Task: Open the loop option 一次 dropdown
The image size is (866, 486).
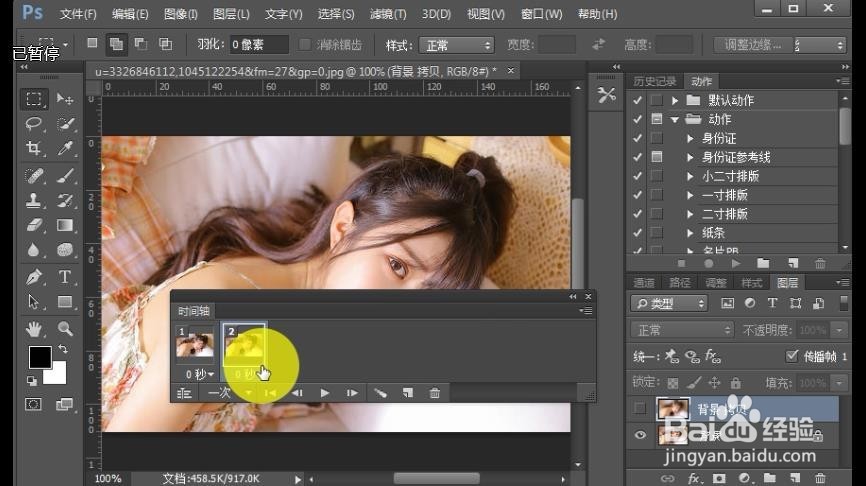Action: coord(230,393)
